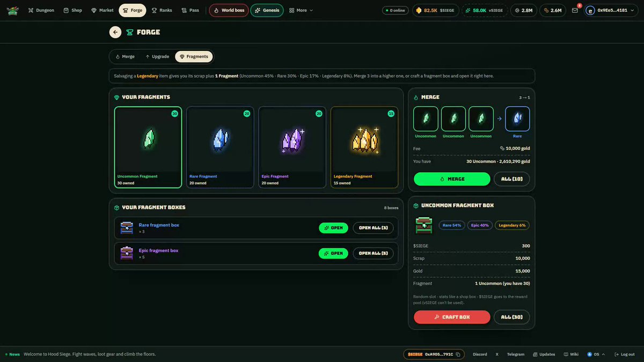The width and height of the screenshot is (644, 362).
Task: Click the Hood Siege logo icon
Action: pos(12,10)
